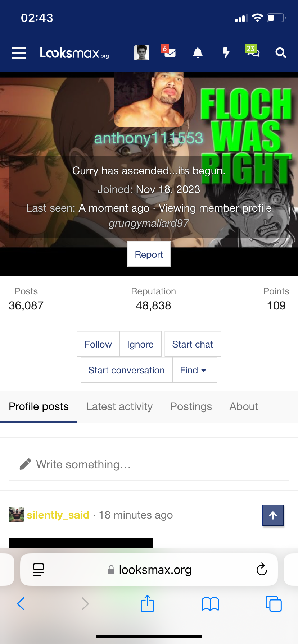This screenshot has height=644, width=298.
Task: Reload the looksmax.org page
Action: point(262,569)
